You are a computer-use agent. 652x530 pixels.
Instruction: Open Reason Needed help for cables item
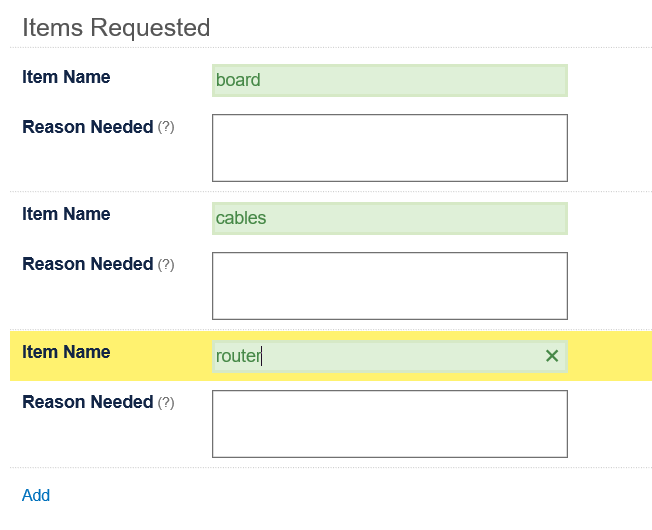tap(166, 265)
